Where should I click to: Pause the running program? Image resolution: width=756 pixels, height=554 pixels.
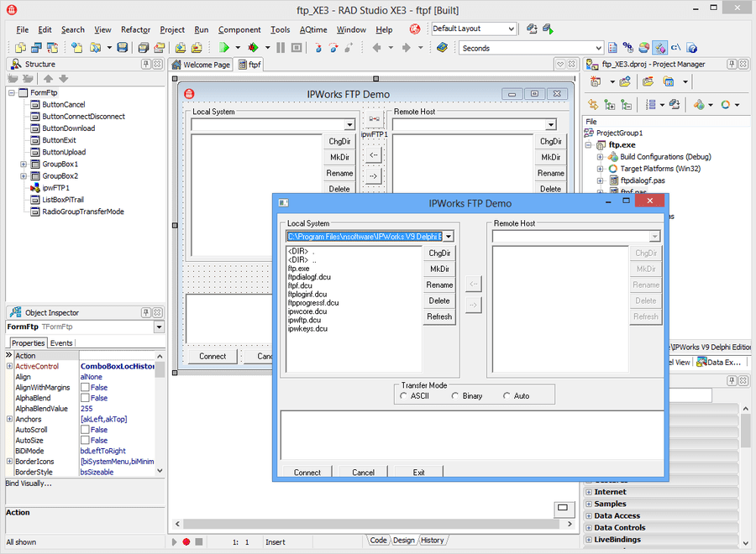tap(280, 48)
